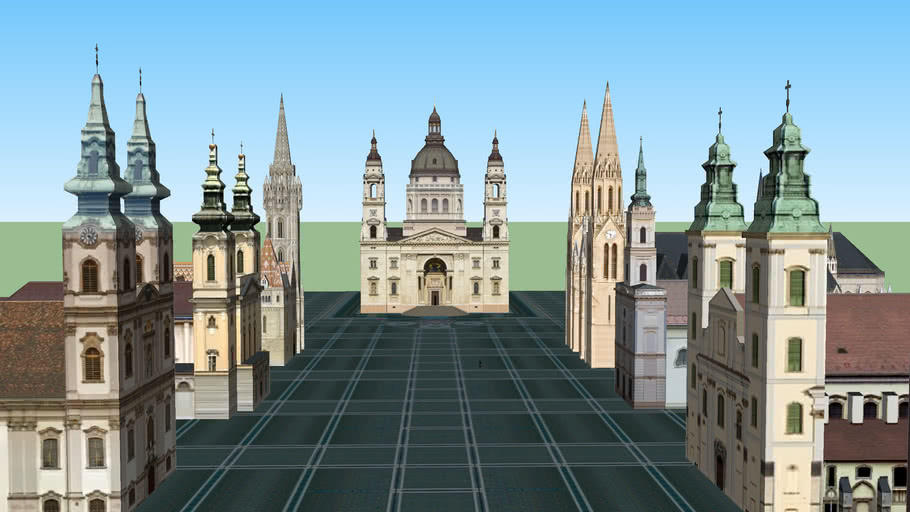Select the tiny human figure on plaza
Screen dimensions: 910x512
pos(480,364)
